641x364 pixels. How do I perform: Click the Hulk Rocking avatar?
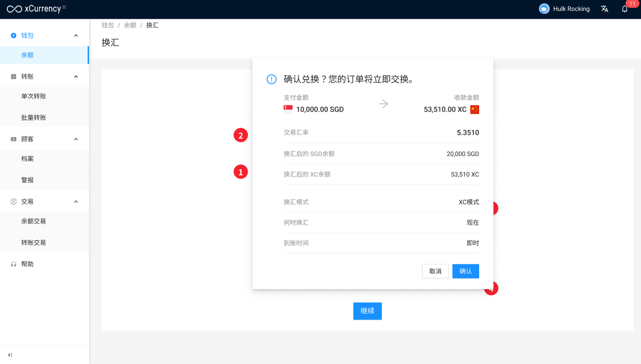pos(544,9)
